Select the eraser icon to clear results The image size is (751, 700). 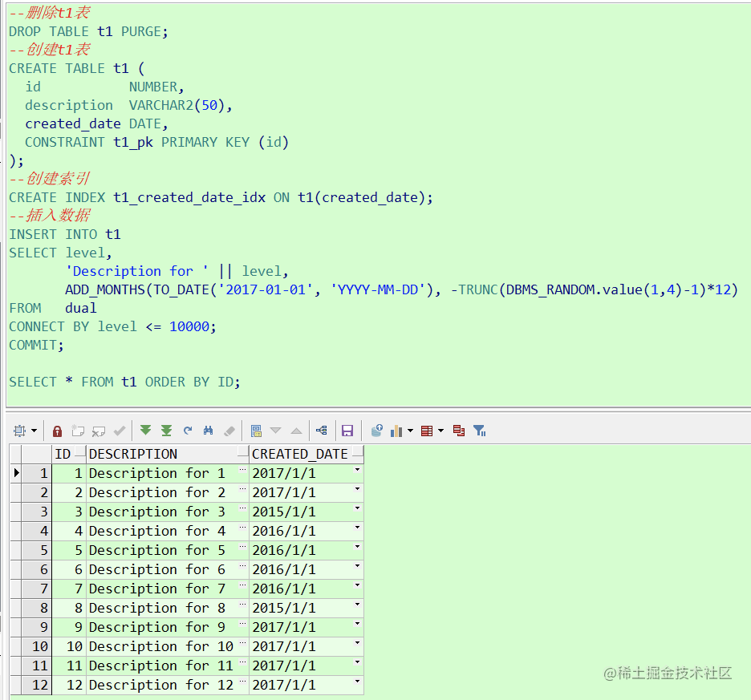tap(229, 431)
